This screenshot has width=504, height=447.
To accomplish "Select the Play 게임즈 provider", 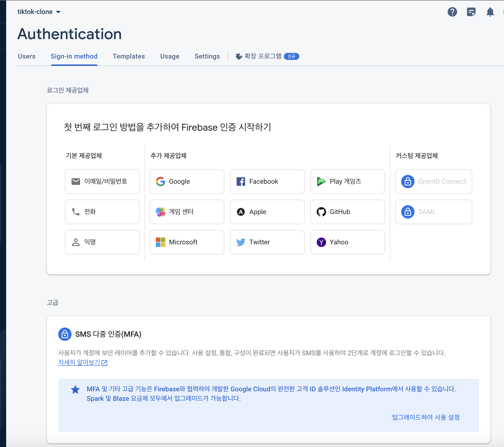I will [347, 181].
